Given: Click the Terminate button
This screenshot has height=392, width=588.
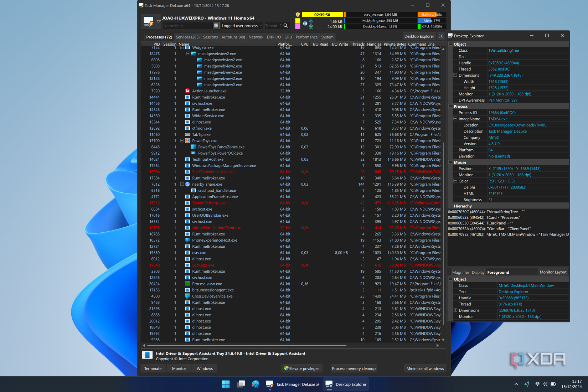Looking at the screenshot, I should point(153,368).
